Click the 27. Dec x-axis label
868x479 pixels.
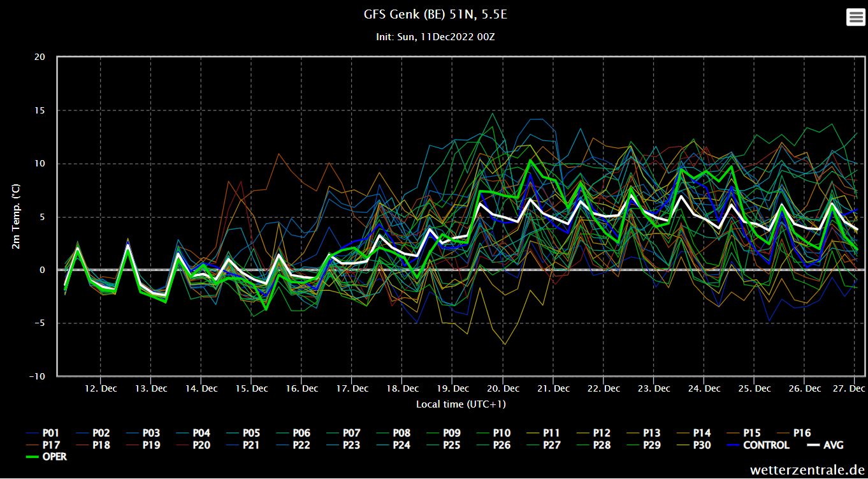[850, 388]
